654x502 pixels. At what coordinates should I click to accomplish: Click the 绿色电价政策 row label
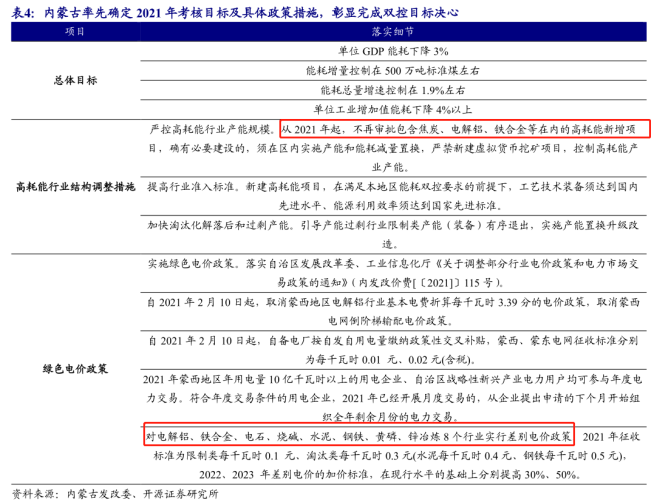pyautogui.click(x=75, y=370)
